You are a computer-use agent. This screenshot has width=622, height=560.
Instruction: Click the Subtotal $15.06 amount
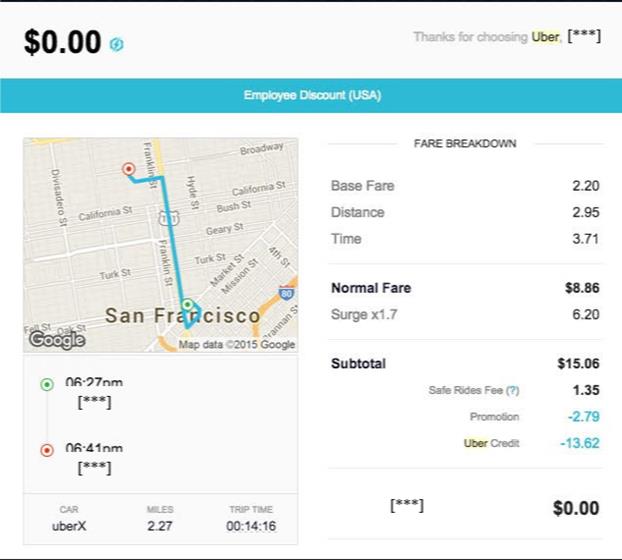coord(578,364)
